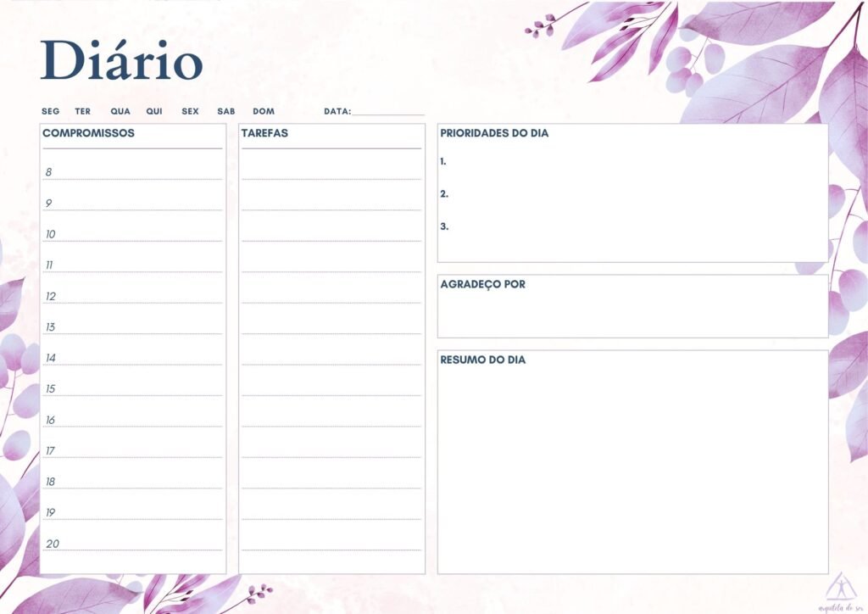
Task: Click the Tarefas column header
Action: 264,133
